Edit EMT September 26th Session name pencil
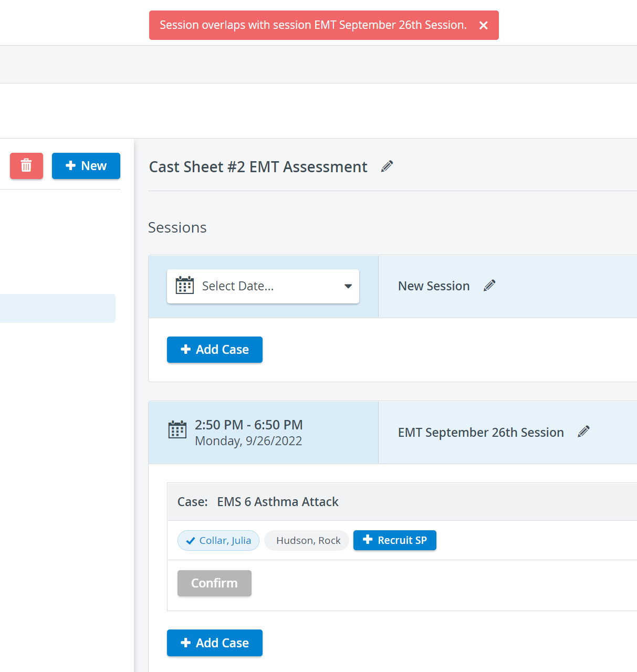637x672 pixels. (583, 432)
